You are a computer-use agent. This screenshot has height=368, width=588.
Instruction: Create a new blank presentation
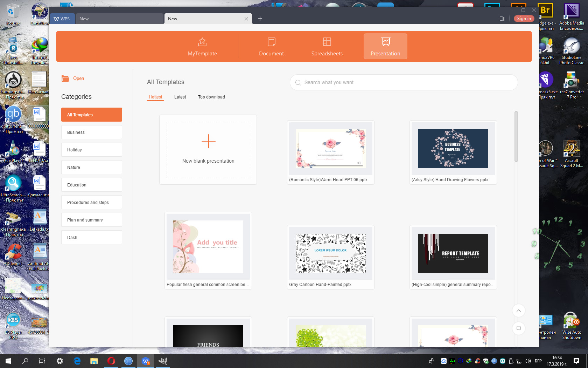pos(208,150)
